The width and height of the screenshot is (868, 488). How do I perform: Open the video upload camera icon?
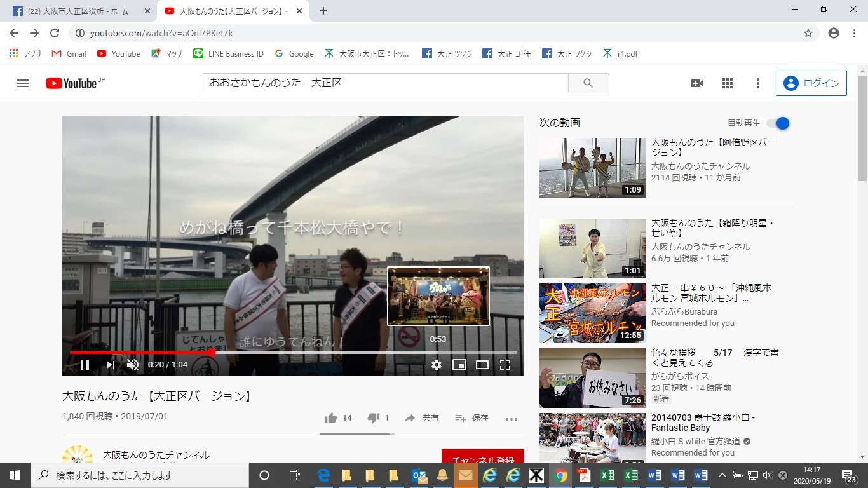point(696,83)
